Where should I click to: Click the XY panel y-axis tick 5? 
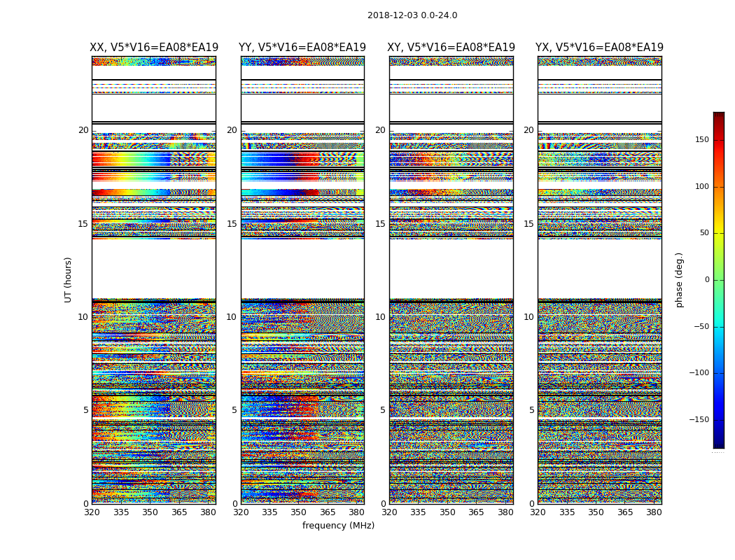click(x=383, y=410)
